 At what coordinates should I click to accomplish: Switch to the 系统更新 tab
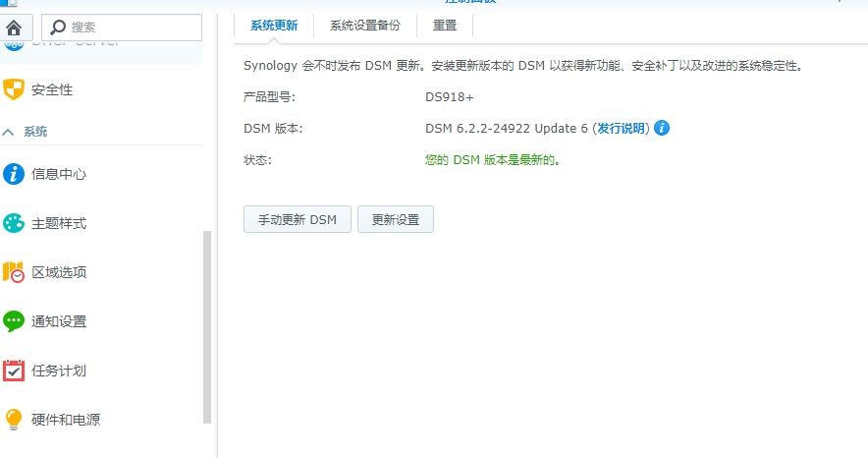click(x=274, y=27)
